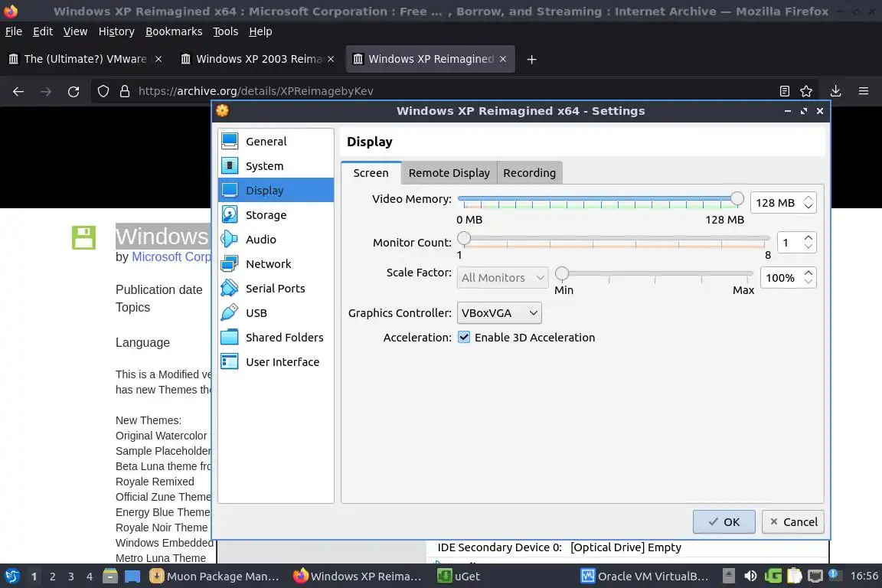The image size is (882, 588).
Task: Go back in Firefox history
Action: pos(18,91)
